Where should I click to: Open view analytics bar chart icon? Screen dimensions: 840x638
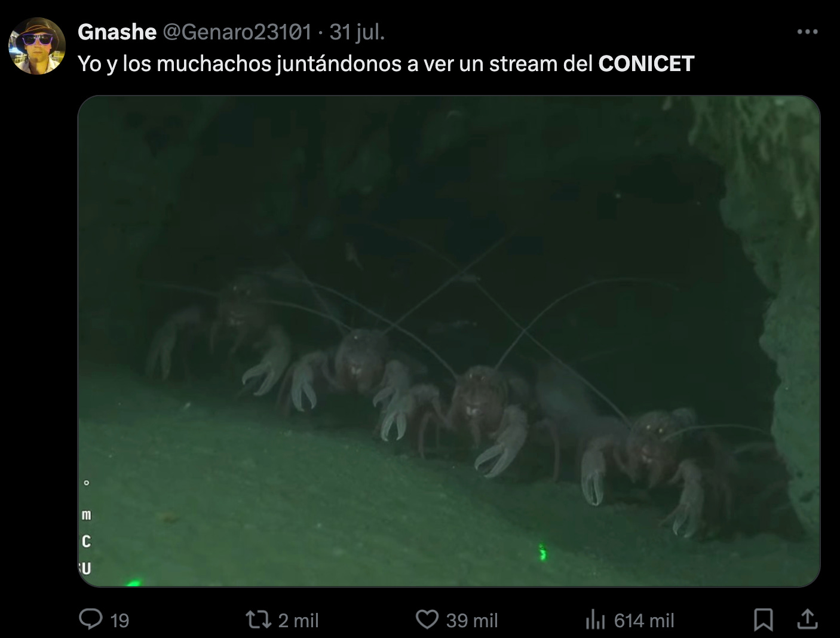point(596,619)
